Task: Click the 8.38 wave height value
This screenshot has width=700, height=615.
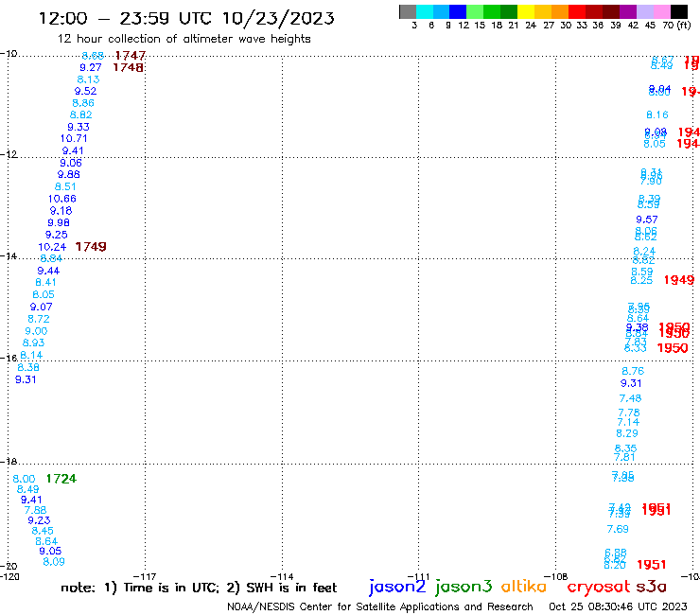Action: tap(28, 367)
